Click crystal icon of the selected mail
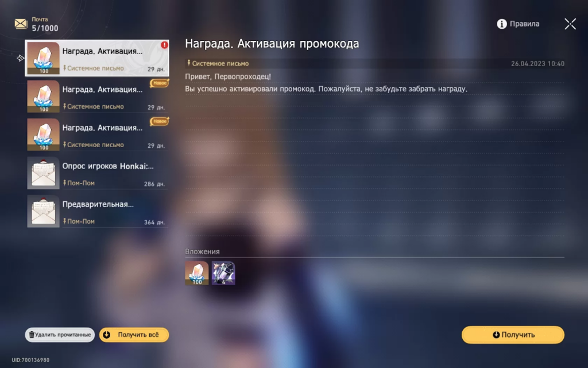This screenshot has height=368, width=588. click(x=43, y=59)
